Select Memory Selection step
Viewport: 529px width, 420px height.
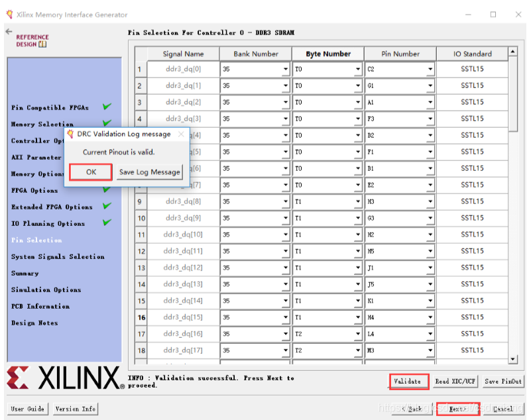tap(42, 124)
